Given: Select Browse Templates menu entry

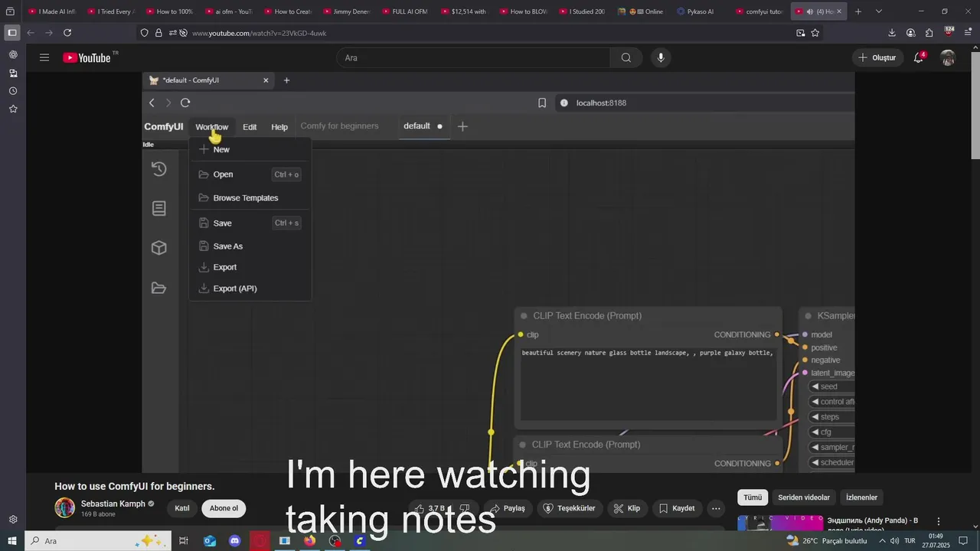Looking at the screenshot, I should coord(250,197).
